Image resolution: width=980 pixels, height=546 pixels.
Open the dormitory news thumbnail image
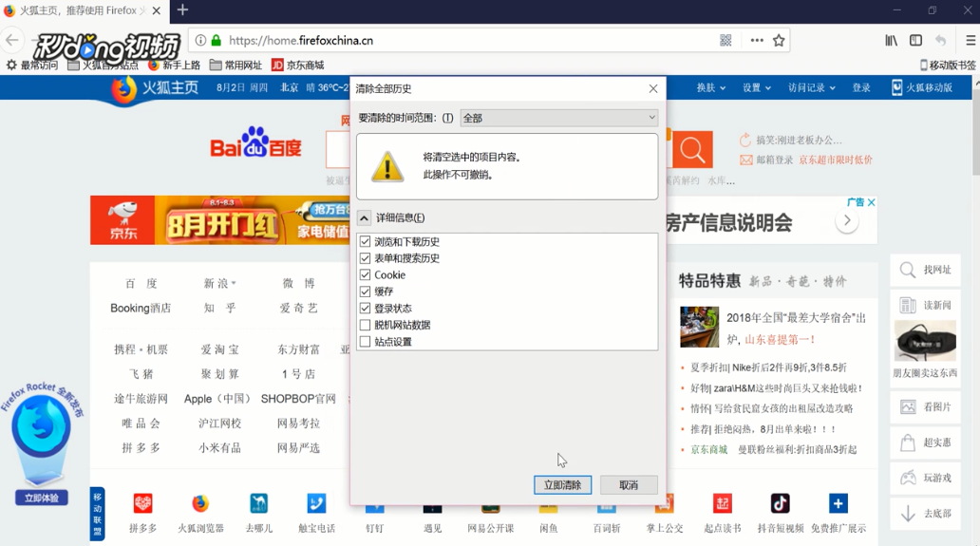[x=699, y=327]
